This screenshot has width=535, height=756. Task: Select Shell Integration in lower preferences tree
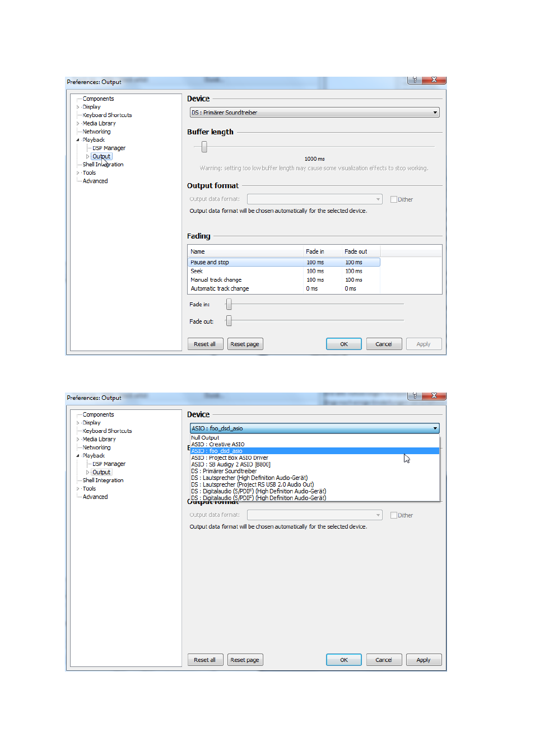[x=103, y=480]
